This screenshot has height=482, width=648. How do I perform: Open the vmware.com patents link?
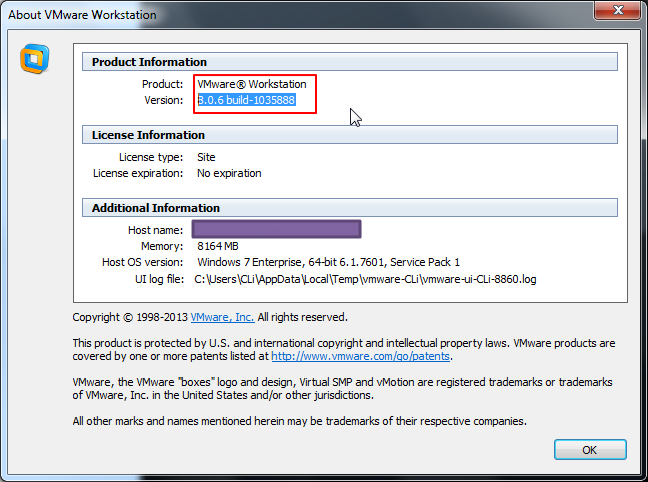click(360, 356)
